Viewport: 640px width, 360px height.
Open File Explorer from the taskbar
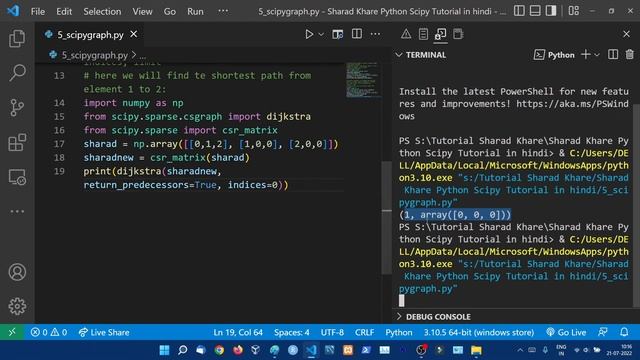(x=476, y=350)
